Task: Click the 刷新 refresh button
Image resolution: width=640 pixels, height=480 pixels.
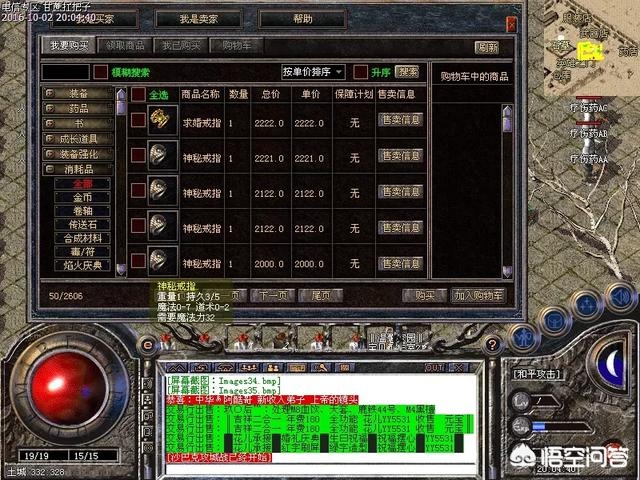Action: pos(487,48)
